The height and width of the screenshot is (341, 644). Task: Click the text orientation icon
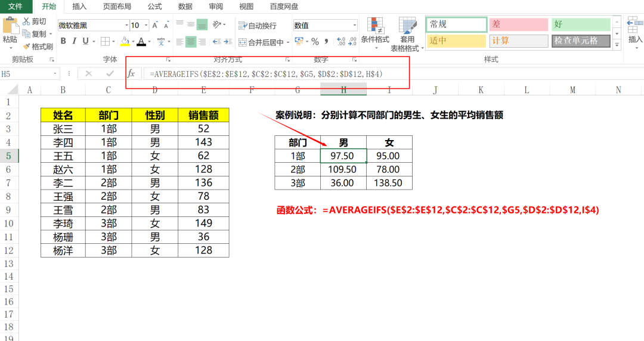click(217, 24)
